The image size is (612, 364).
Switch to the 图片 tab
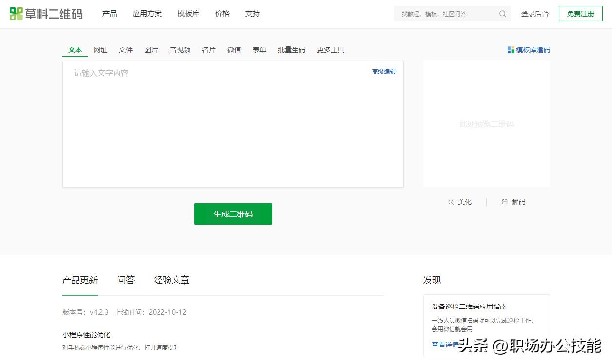151,49
